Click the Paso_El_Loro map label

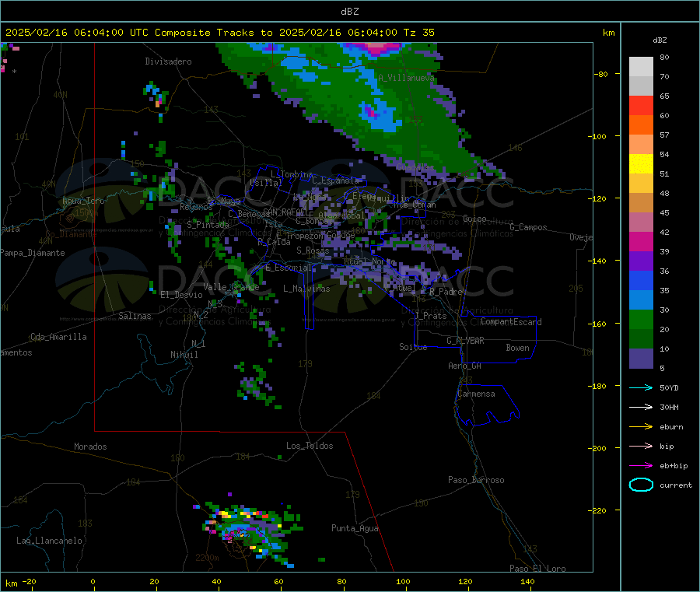pyautogui.click(x=537, y=569)
